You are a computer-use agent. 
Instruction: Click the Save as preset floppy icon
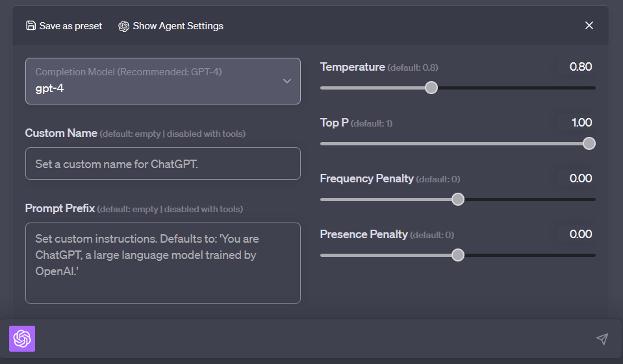click(31, 26)
